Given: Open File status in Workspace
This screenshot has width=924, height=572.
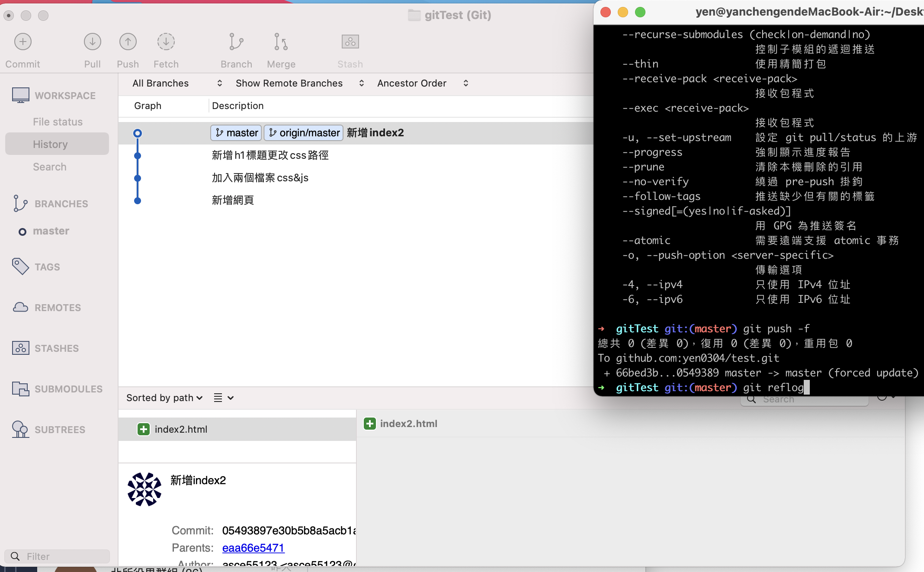Looking at the screenshot, I should pyautogui.click(x=58, y=122).
